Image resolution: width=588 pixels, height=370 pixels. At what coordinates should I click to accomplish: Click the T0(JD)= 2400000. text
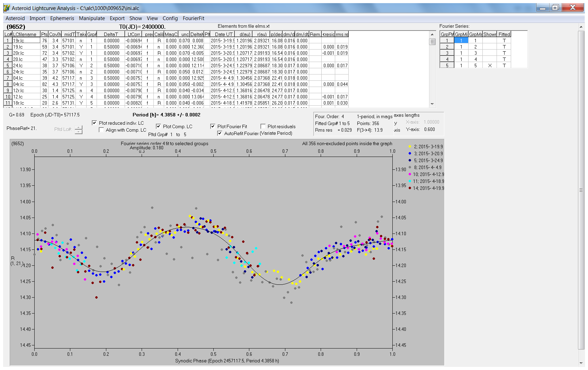coord(142,27)
